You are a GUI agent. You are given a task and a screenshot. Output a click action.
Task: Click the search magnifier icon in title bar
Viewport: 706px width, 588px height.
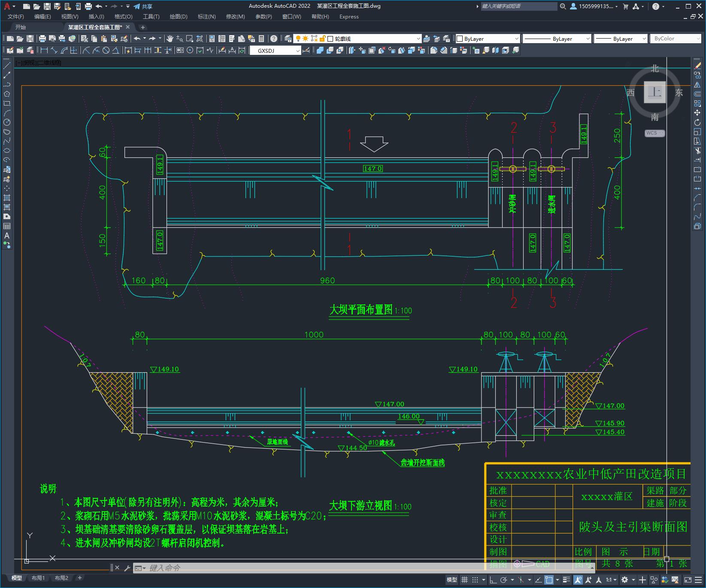pyautogui.click(x=563, y=6)
